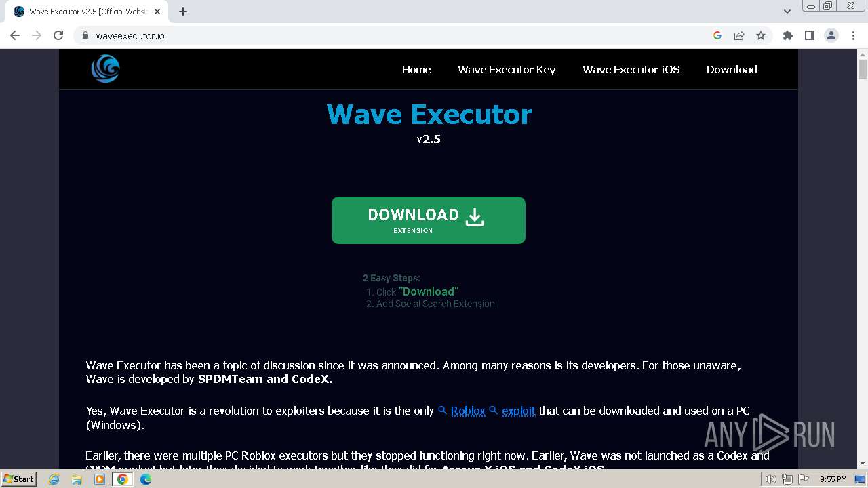Viewport: 868px width, 488px height.
Task: Open a new browser tab
Action: point(183,12)
